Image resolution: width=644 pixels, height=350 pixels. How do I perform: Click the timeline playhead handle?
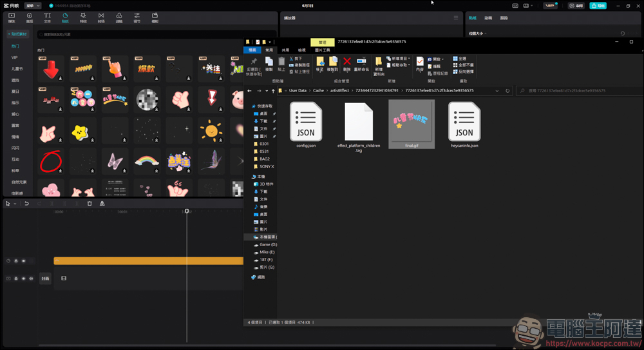(187, 211)
